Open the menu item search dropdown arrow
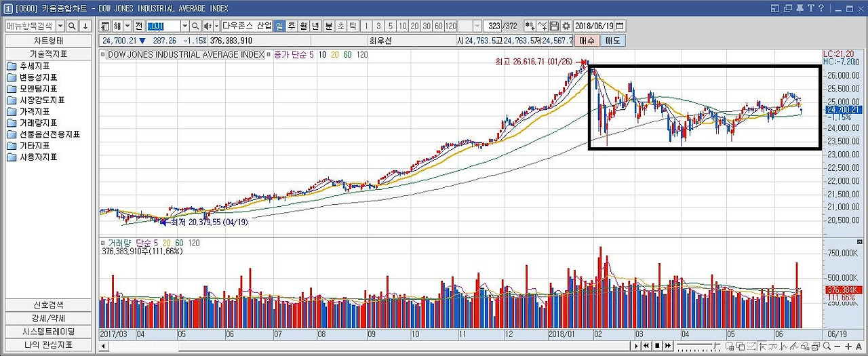 [x=60, y=26]
